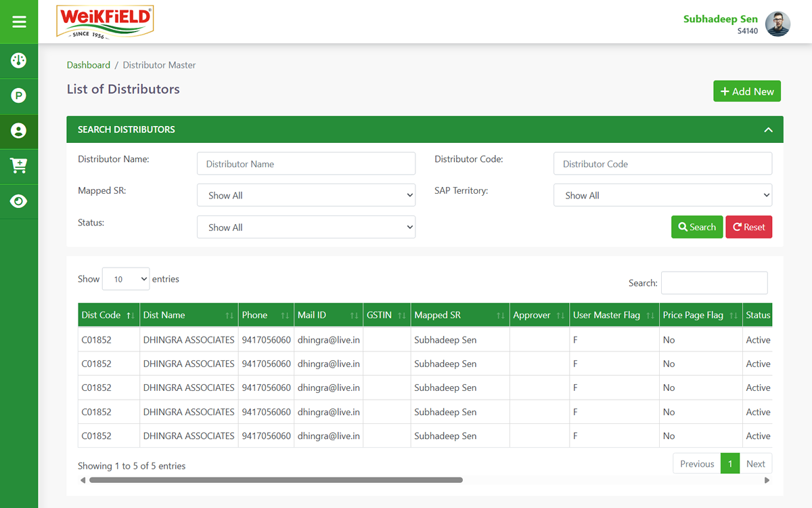Sort by Mapped SR column
812x508 pixels.
pyautogui.click(x=459, y=315)
